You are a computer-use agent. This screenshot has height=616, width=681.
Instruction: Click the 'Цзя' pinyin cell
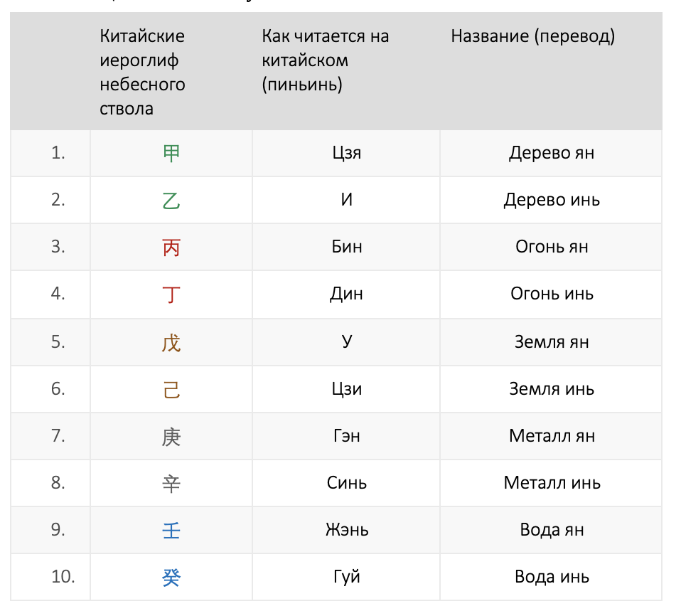coord(347,153)
